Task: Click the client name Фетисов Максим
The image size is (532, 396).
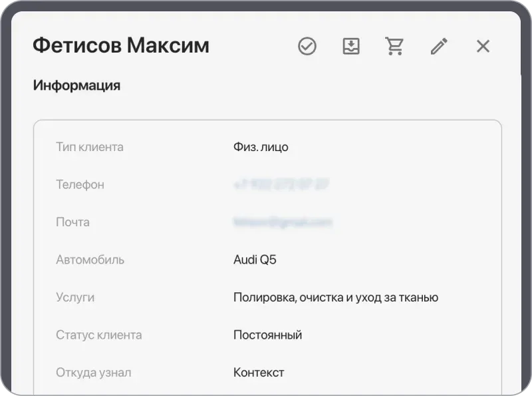Action: [x=122, y=45]
